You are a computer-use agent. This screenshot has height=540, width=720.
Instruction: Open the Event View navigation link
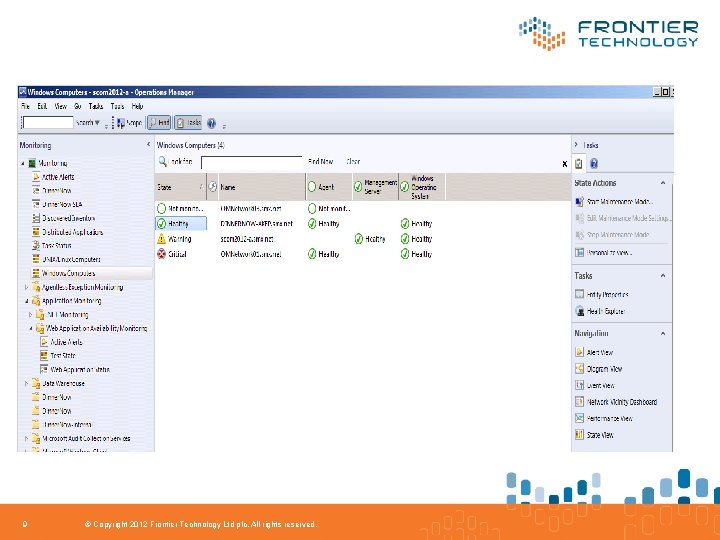click(x=595, y=385)
